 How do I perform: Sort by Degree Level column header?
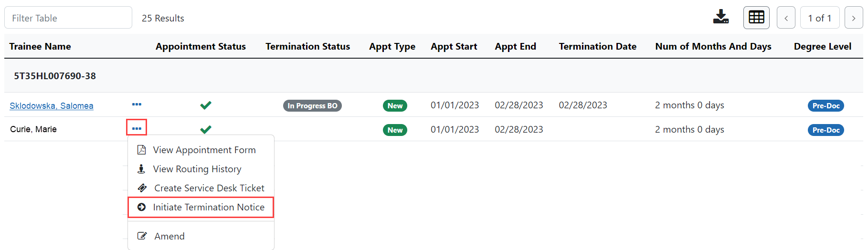click(823, 46)
